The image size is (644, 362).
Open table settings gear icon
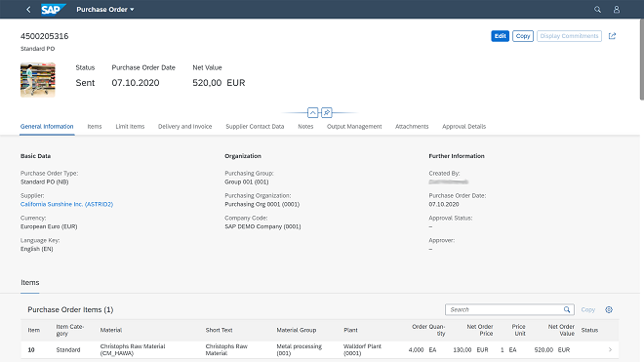tap(609, 309)
